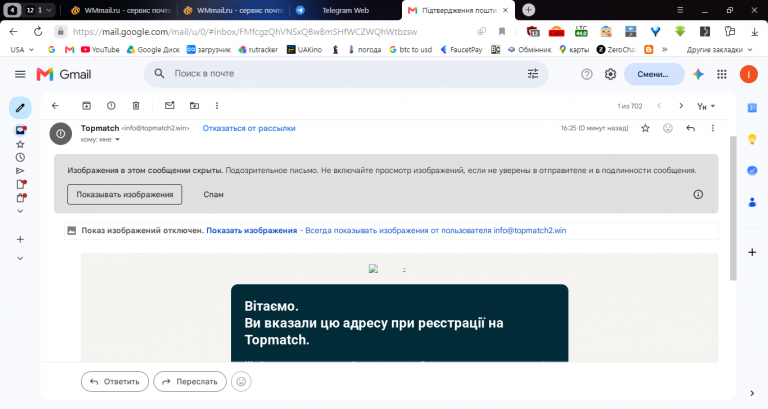
Task: Switch to second WMmail.ru tab
Action: 234,10
